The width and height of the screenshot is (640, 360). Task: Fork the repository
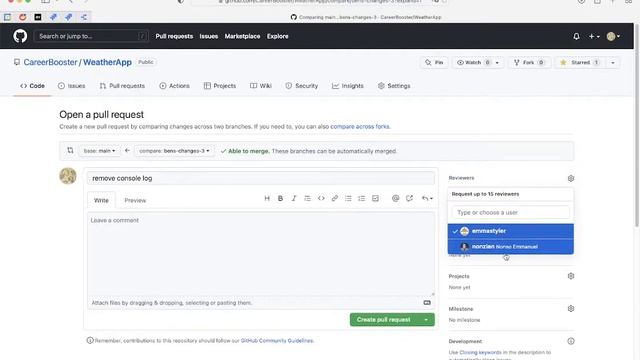tap(529, 62)
